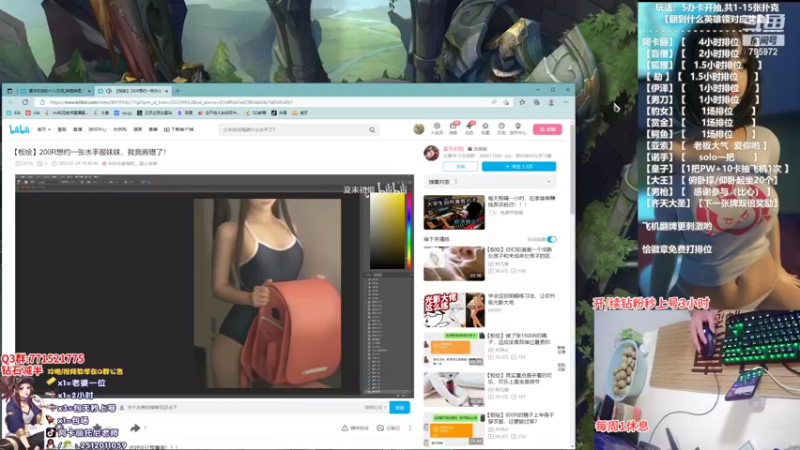Open 会员购 in bilibili navigation
This screenshot has width=800, height=450.
tap(120, 130)
